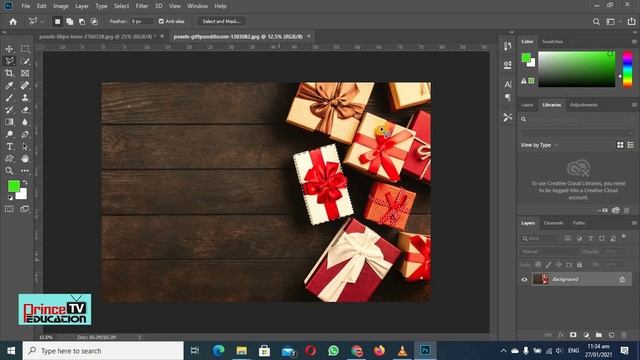Screen dimensions: 640x360
Task: Click the rainbow hue slider in Color panel
Action: [x=627, y=69]
